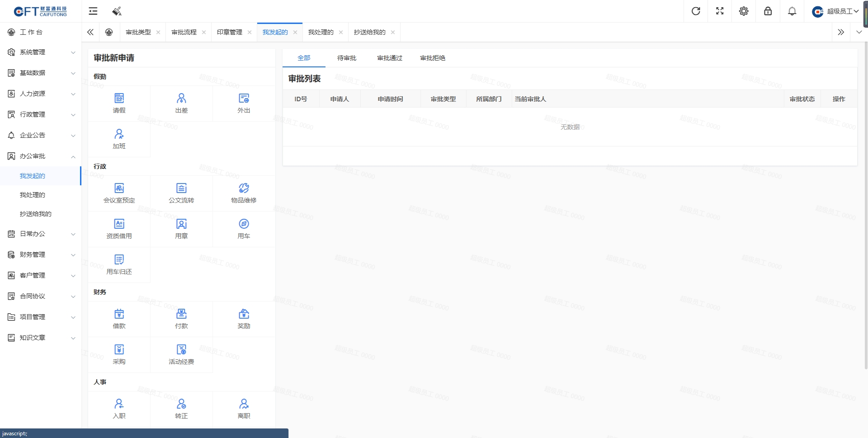Close the 审批类型 tab
This screenshot has height=438, width=868.
(x=158, y=32)
